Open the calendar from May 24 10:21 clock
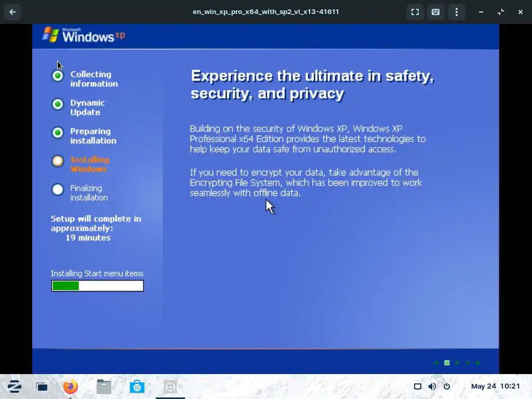The image size is (532, 399). (495, 386)
